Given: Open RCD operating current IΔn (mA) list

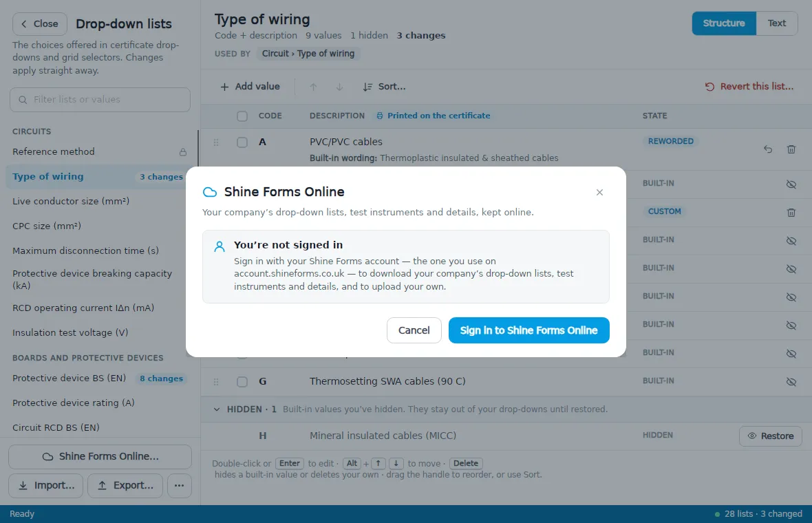Looking at the screenshot, I should (99, 308).
